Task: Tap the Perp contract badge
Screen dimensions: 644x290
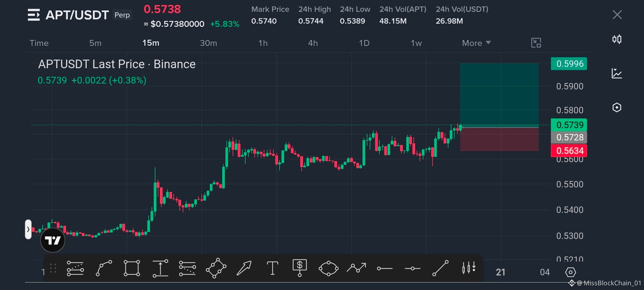Action: coord(122,15)
